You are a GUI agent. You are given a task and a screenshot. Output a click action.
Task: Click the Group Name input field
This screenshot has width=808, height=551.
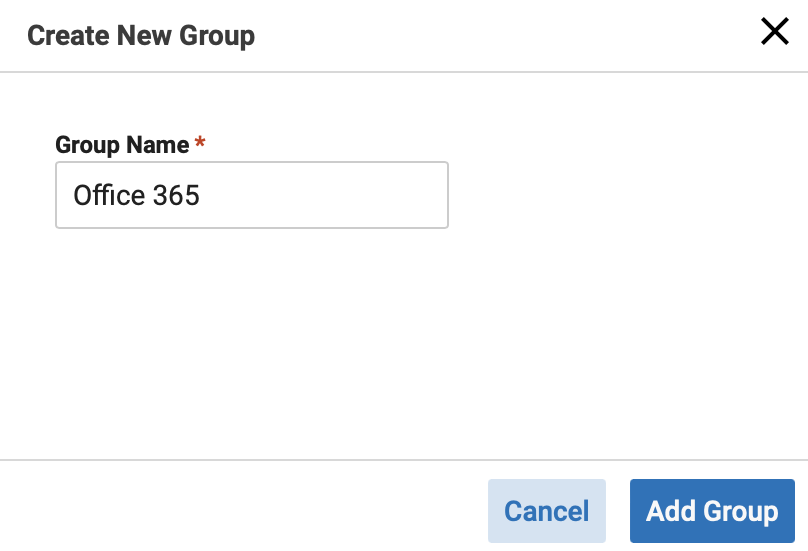coord(252,195)
